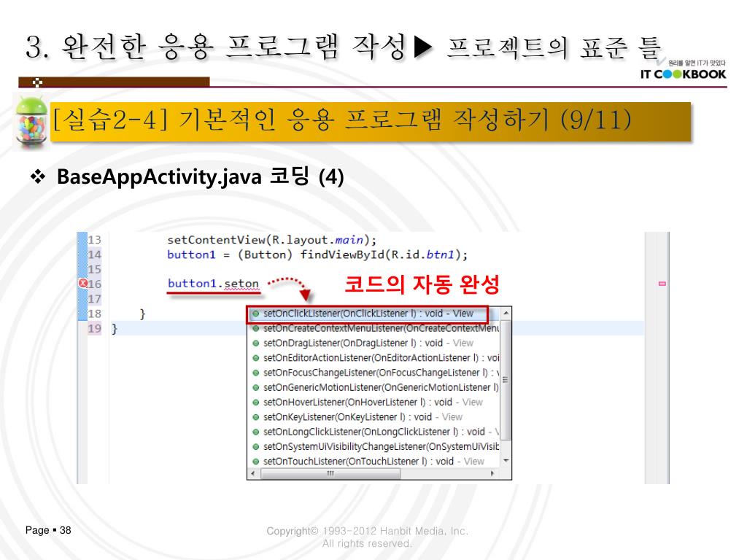Select setOnCreateContextMenuListener suggestion
The image size is (747, 560).
[x=374, y=328]
